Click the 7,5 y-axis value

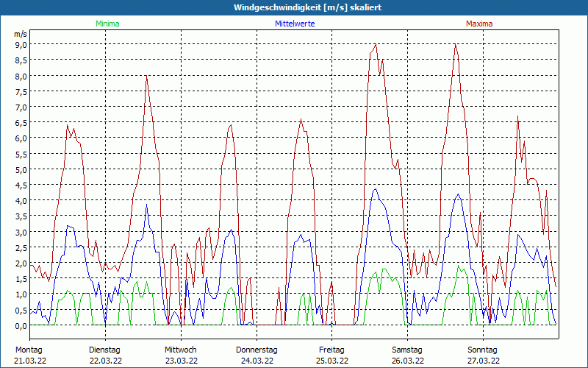tap(21, 91)
